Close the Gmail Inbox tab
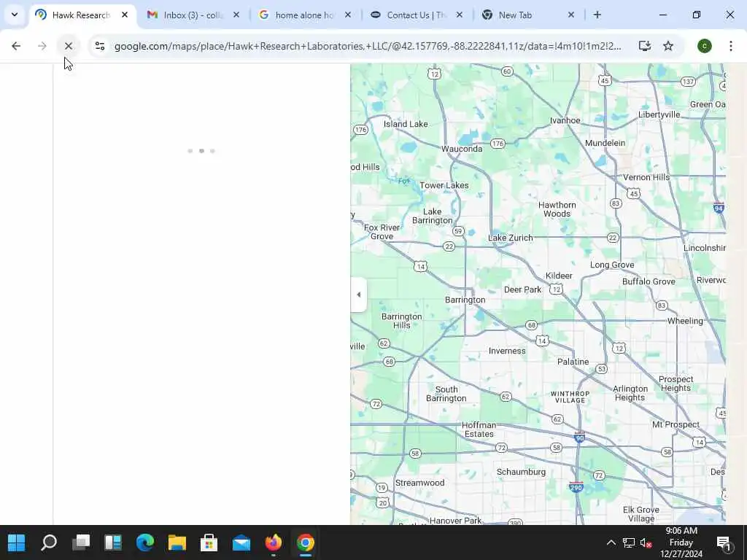747x560 pixels. tap(236, 15)
